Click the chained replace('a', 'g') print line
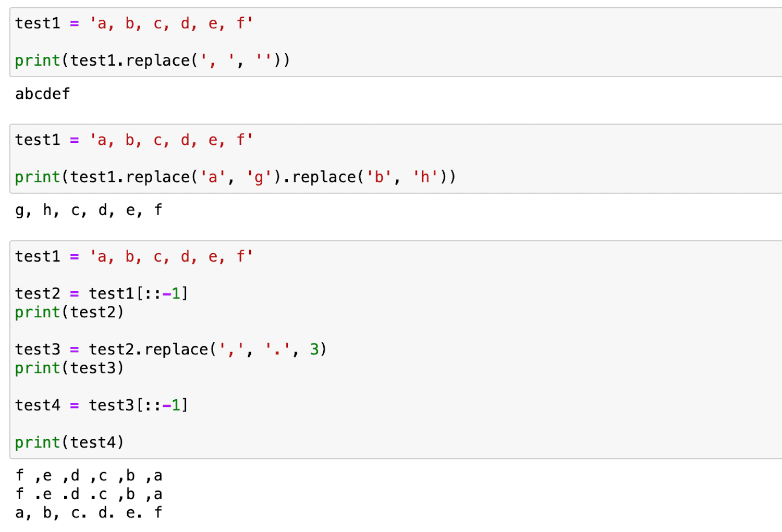The image size is (782, 532). (235, 177)
